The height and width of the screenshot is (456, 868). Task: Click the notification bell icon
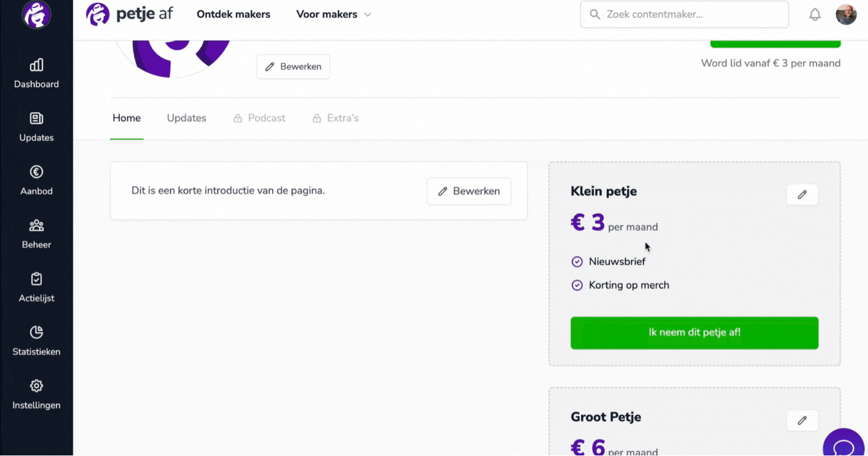pos(815,15)
